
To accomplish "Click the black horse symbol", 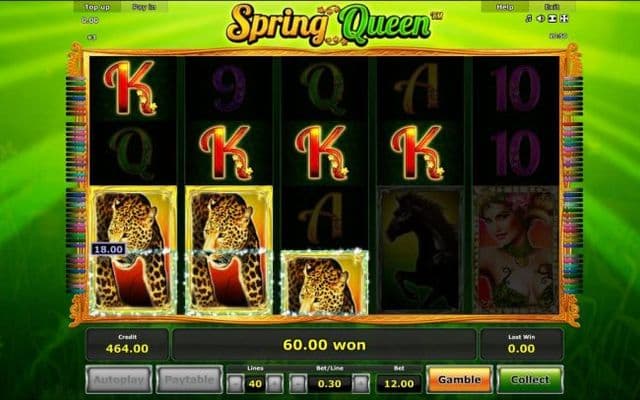I will click(x=420, y=250).
